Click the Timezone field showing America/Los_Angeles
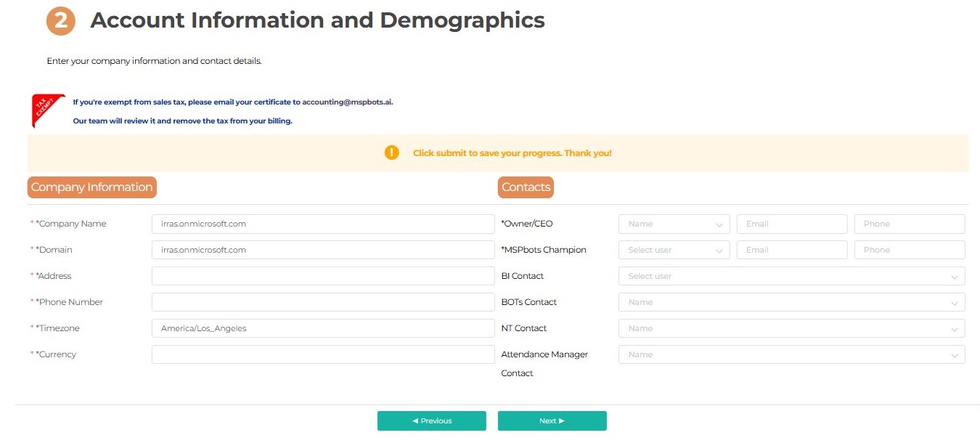The image size is (980, 443). (322, 328)
